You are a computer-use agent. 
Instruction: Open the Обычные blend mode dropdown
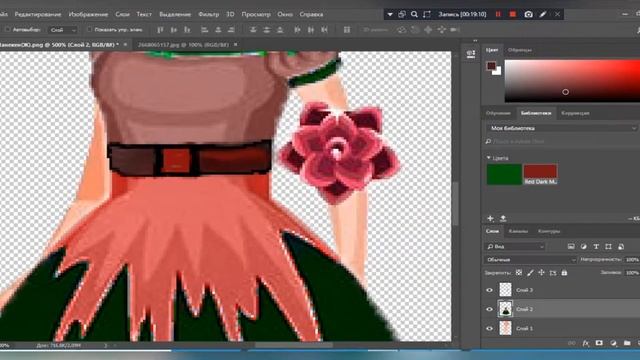pos(531,260)
